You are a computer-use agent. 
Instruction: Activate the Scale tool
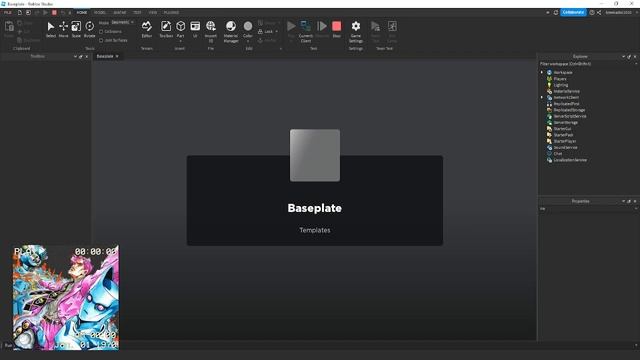76,29
